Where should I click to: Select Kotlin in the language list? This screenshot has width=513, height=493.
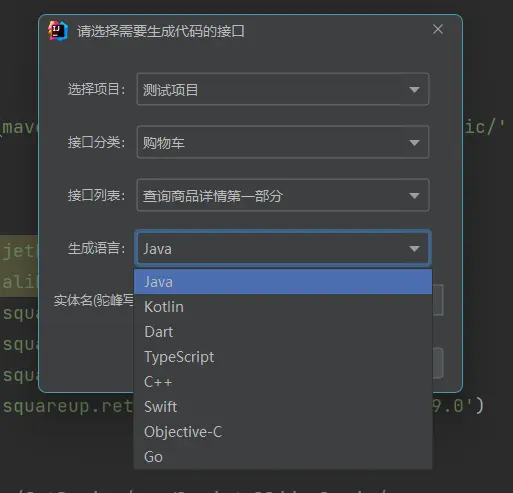283,307
